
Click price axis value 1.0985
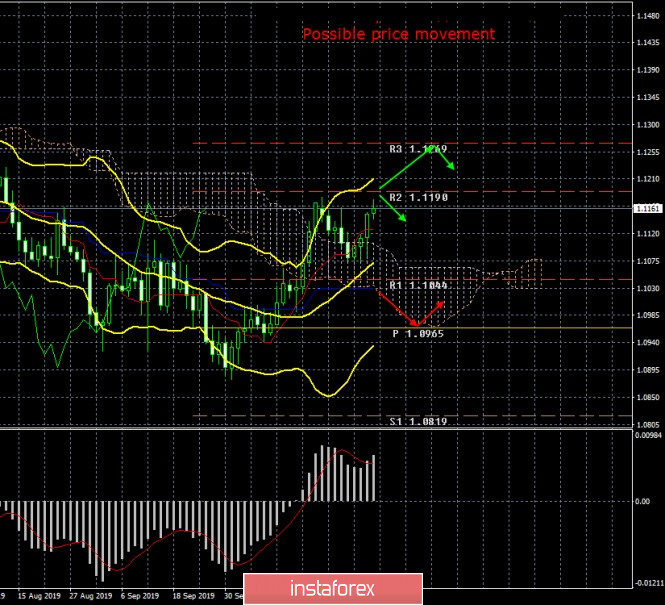click(648, 315)
